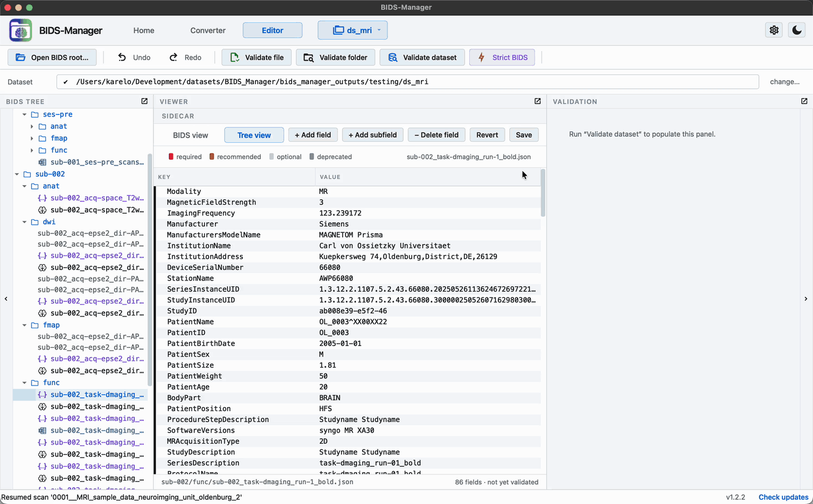Viewport: 813px width, 504px height.
Task: Click the Undo toolbar button
Action: coord(134,57)
